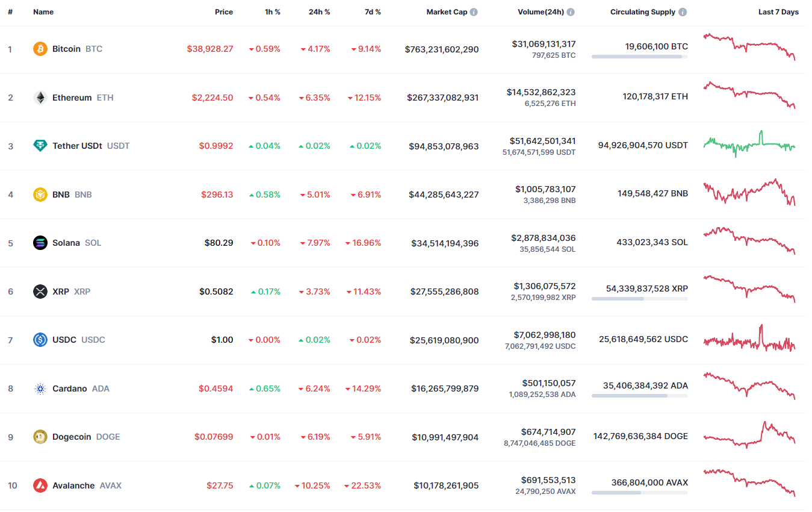This screenshot has width=812, height=512.
Task: Click the info icon beside Volume(24h)
Action: 571,12
